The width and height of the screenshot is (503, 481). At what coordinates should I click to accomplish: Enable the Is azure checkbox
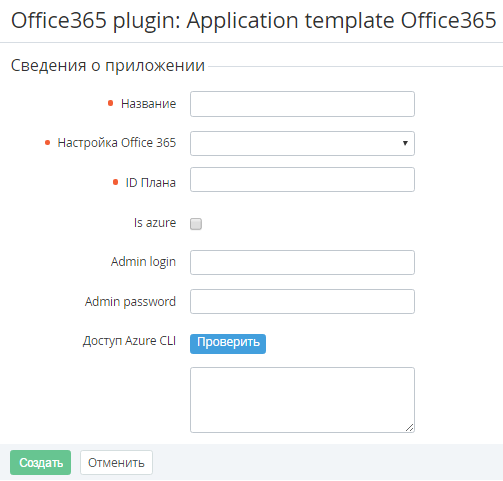(196, 224)
